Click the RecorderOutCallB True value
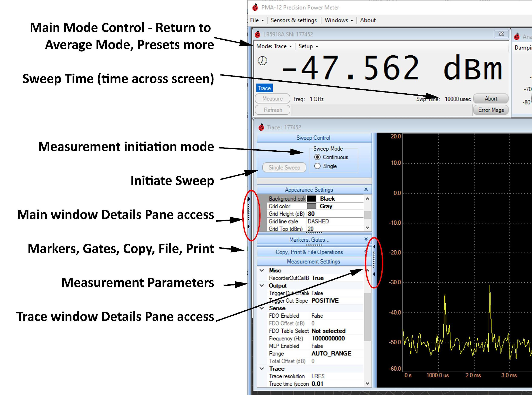532x395 pixels. (x=337, y=278)
